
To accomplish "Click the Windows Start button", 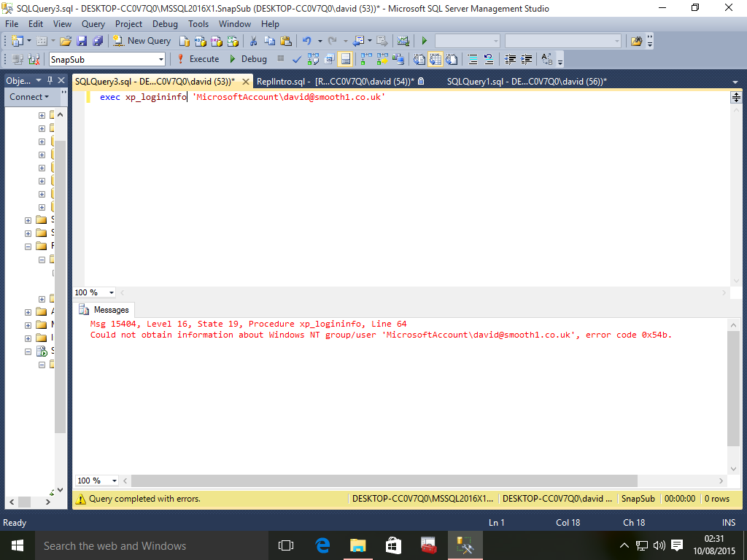I will [x=17, y=545].
